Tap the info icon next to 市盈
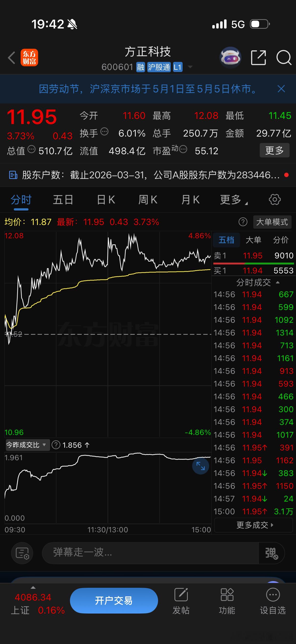The width and height of the screenshot is (296, 644). (183, 150)
